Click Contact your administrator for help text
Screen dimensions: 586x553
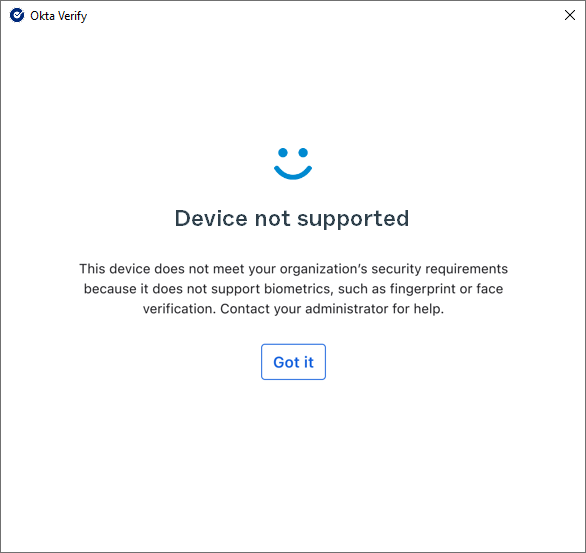(332, 309)
